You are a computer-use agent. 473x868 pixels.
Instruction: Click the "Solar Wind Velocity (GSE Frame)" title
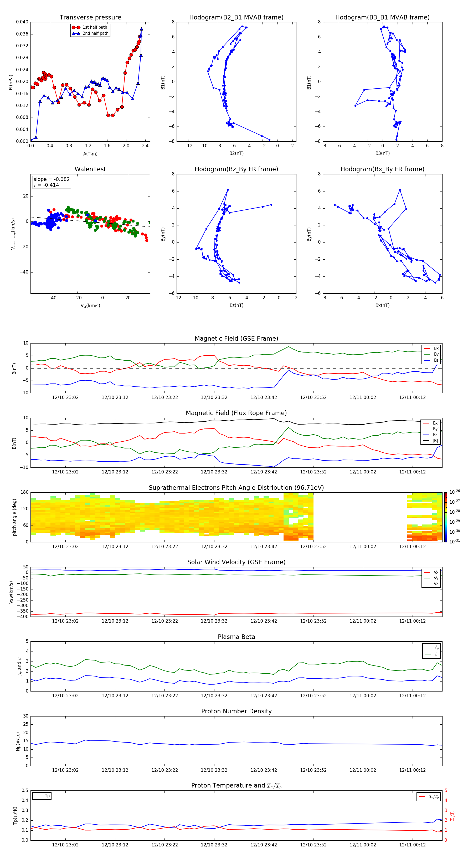[x=236, y=562]
